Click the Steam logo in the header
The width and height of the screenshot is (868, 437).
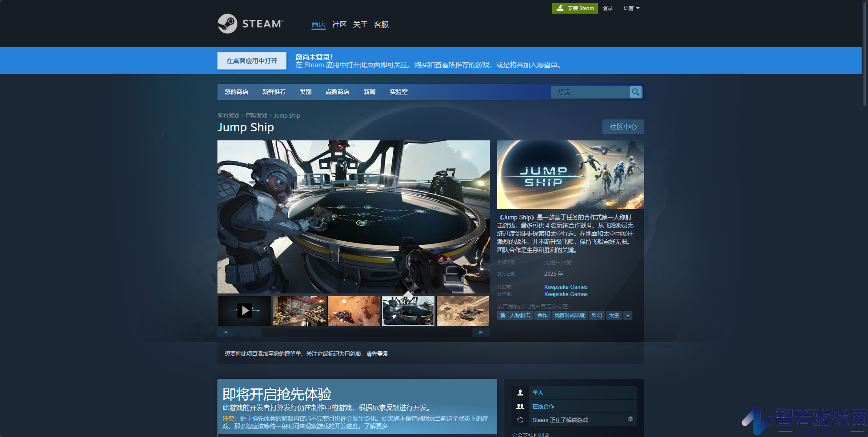[250, 24]
